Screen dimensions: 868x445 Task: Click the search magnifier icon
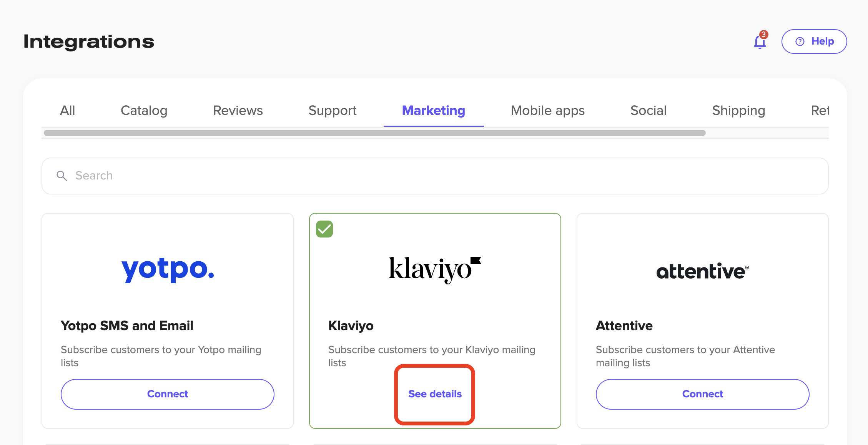click(62, 176)
